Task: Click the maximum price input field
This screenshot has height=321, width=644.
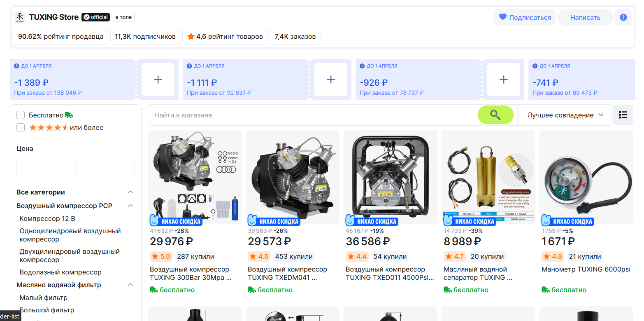Action: click(x=106, y=168)
